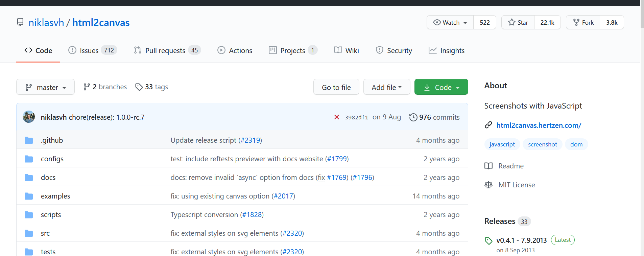Select the dom topic tag

click(576, 144)
